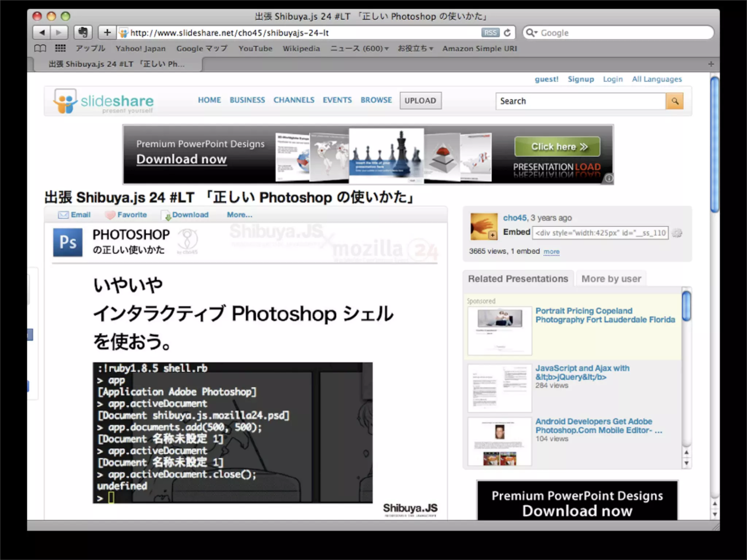Open the Google search engine dropdown
The width and height of the screenshot is (747, 560).
click(x=532, y=33)
